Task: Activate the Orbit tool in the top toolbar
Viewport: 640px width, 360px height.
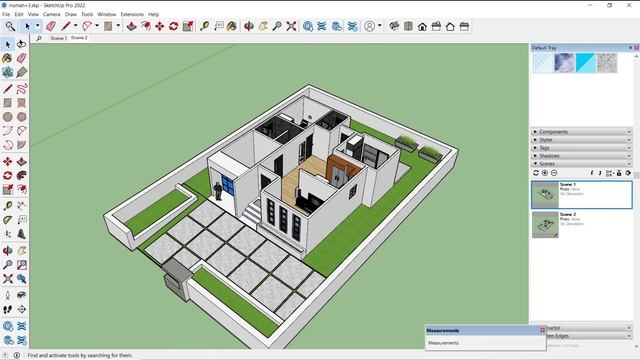Action: [249, 27]
